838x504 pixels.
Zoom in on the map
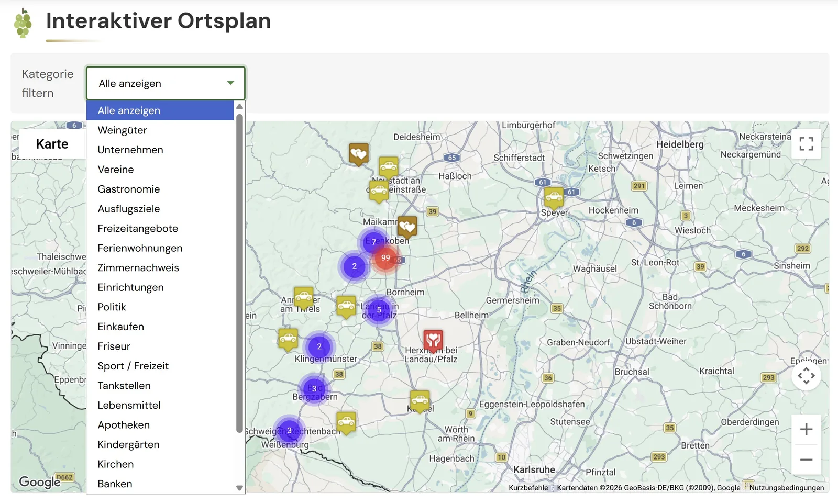806,430
